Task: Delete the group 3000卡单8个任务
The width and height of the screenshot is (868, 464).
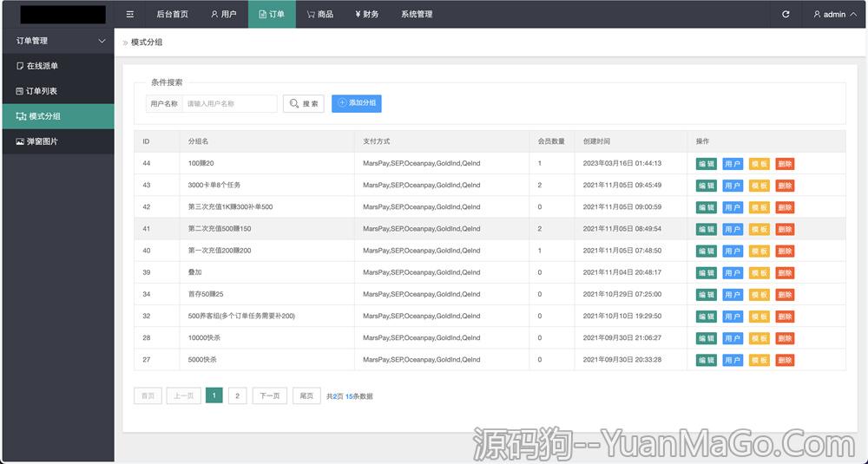Action: click(x=785, y=186)
